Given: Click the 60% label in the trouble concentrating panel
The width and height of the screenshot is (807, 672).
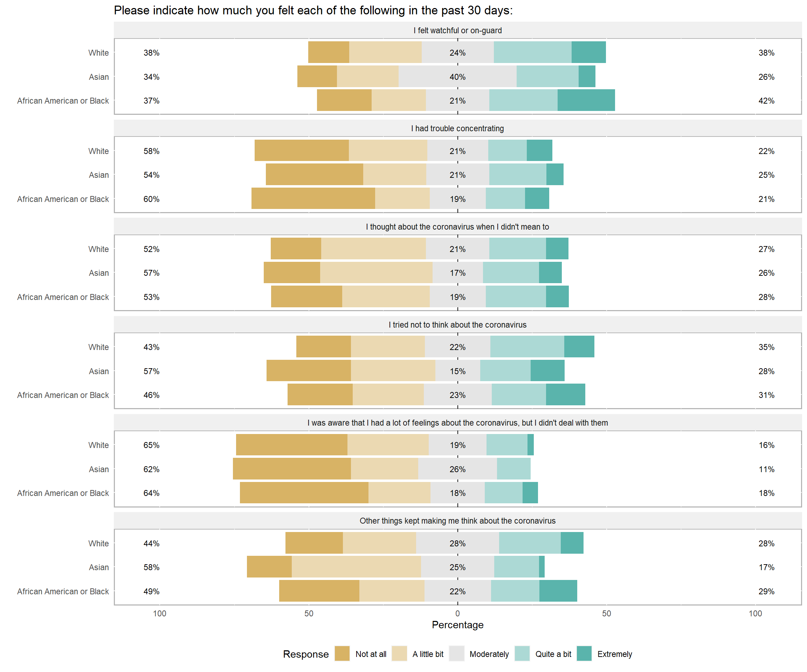Looking at the screenshot, I should coord(151,199).
